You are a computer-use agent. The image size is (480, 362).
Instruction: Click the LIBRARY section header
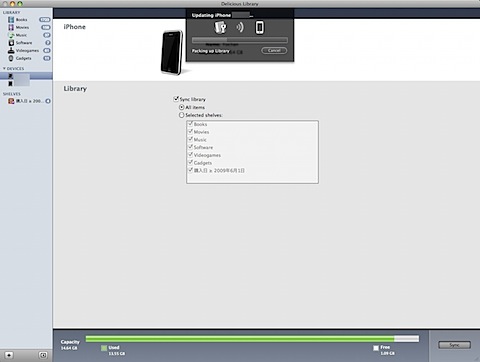pyautogui.click(x=12, y=12)
